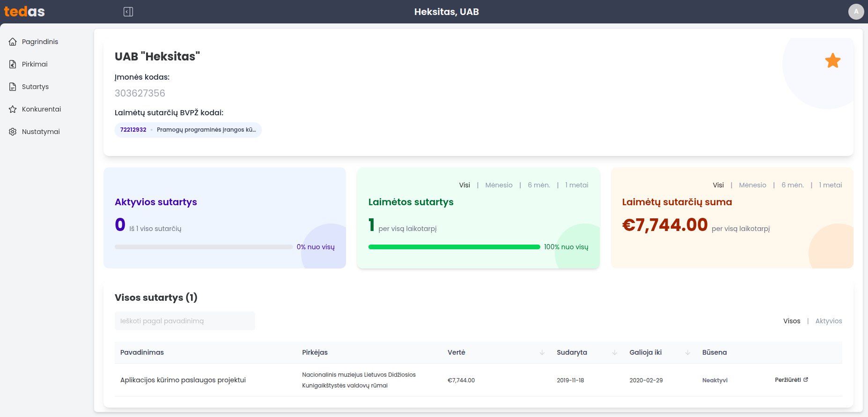The image size is (868, 417).
Task: Click the Nustatymai gear icon
Action: coord(13,132)
